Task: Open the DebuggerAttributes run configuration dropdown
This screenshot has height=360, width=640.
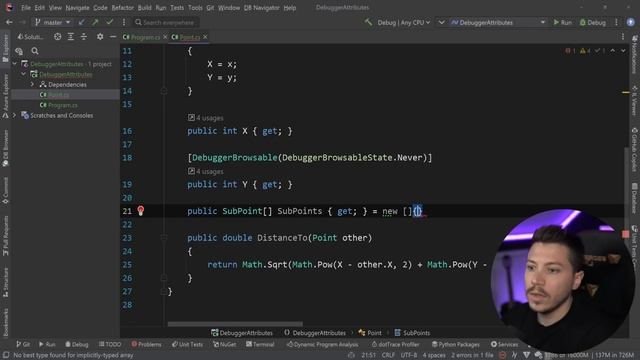Action: 498,22
